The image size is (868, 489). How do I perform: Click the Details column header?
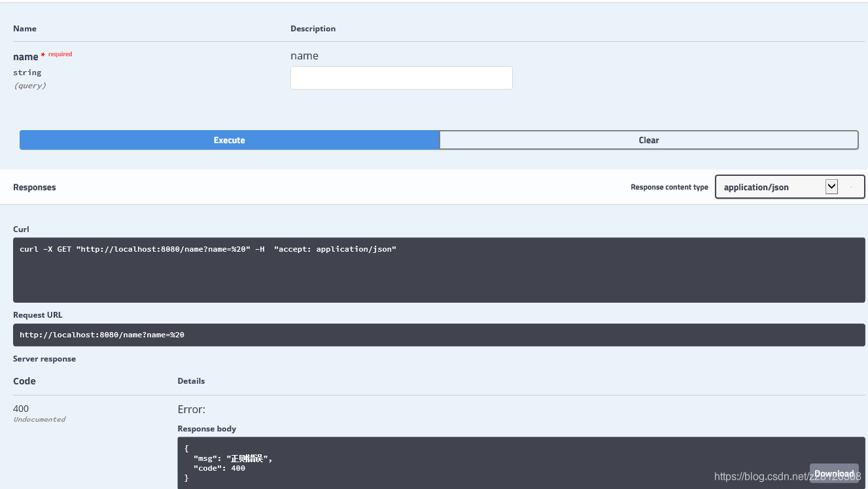point(191,381)
